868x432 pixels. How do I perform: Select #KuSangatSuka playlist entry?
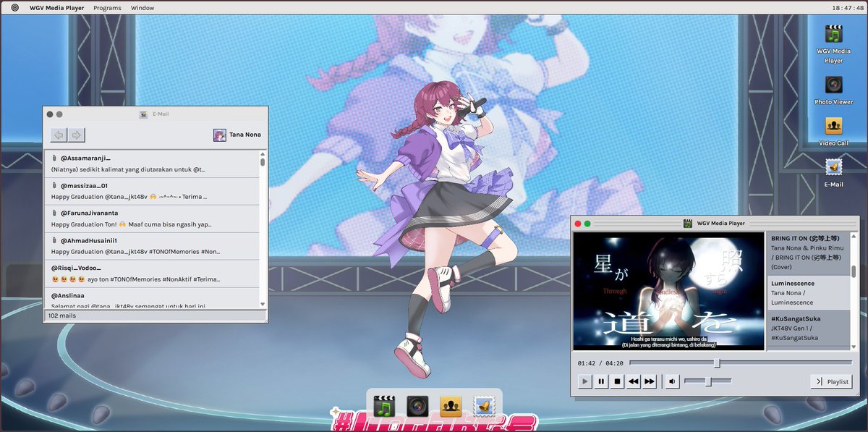pos(808,329)
